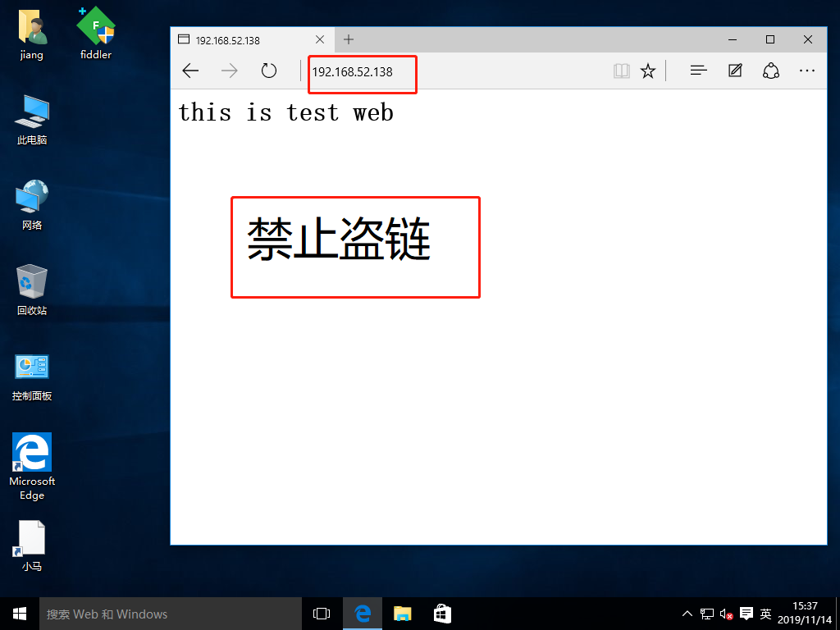
Task: Open a new tab with plus button
Action: pyautogui.click(x=349, y=39)
